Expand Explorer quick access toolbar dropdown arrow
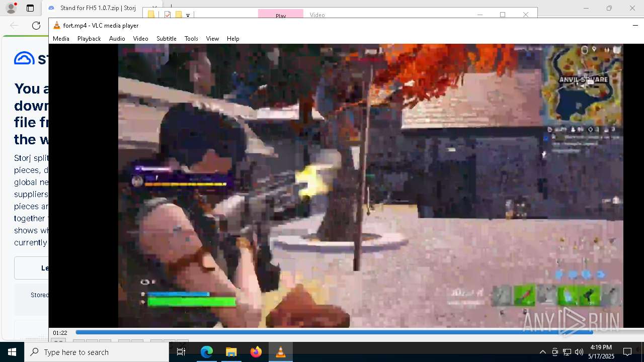This screenshot has width=644, height=362. coord(188,16)
